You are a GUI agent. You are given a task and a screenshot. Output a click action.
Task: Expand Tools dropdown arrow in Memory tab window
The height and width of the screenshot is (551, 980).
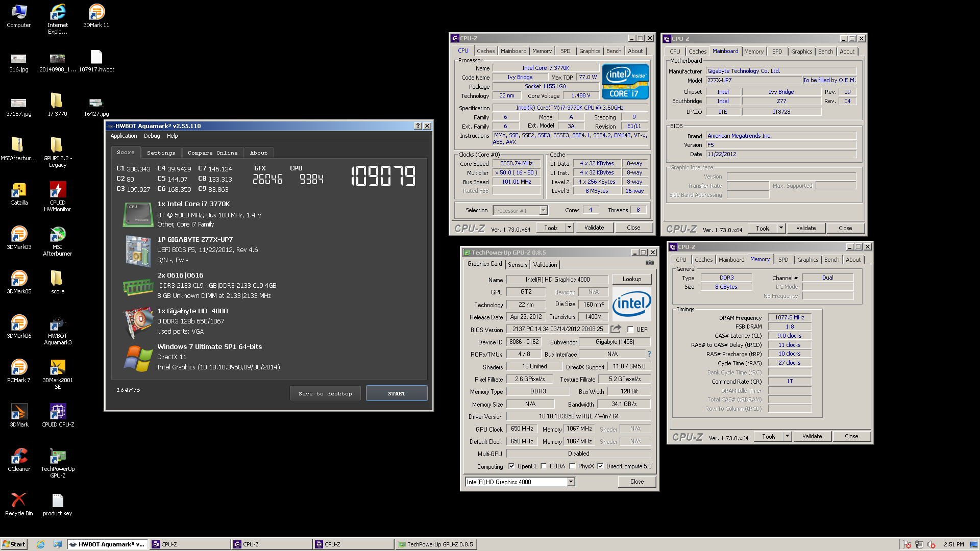[x=787, y=436]
